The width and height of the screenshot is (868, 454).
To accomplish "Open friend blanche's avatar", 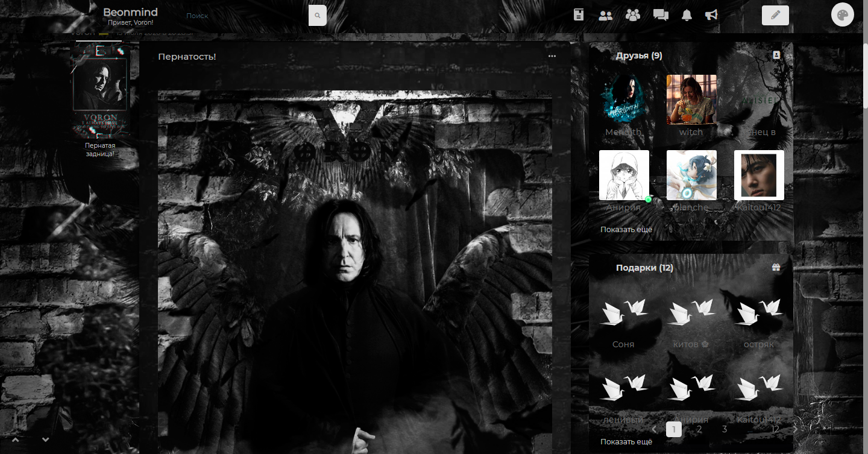I will tap(691, 175).
